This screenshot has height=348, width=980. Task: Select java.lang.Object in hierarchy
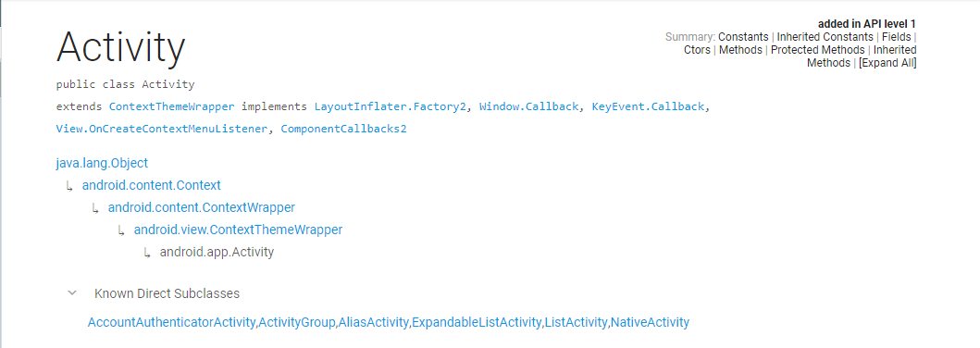[x=102, y=163]
